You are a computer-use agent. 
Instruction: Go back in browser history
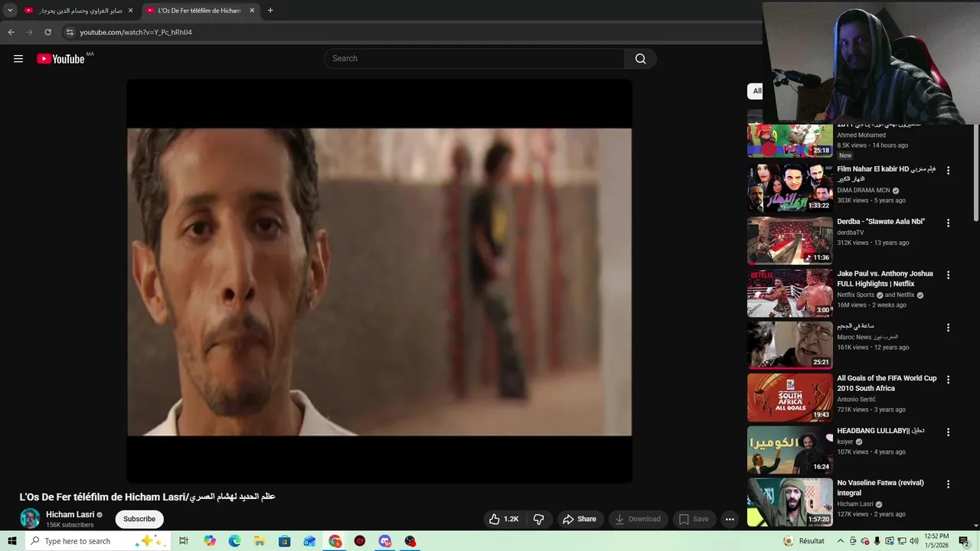tap(11, 32)
